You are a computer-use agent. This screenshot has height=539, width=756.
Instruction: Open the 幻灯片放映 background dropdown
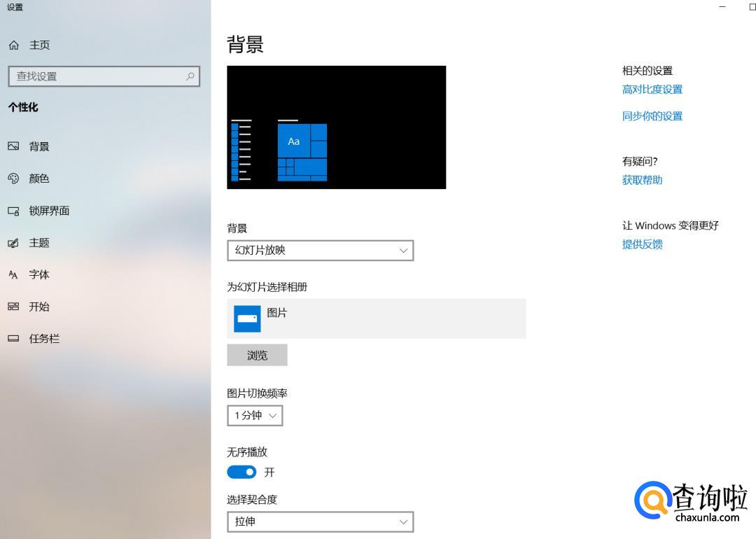click(x=320, y=250)
